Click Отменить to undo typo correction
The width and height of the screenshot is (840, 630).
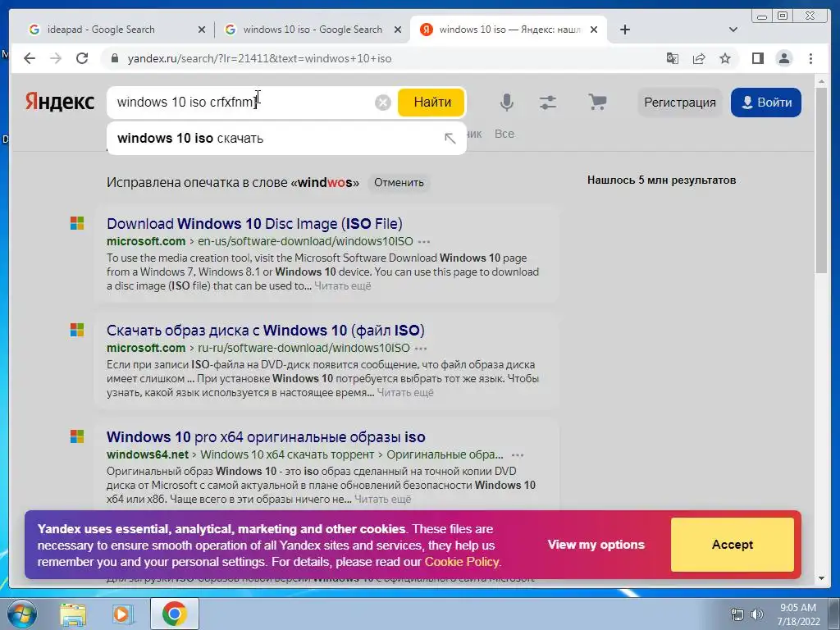point(399,183)
